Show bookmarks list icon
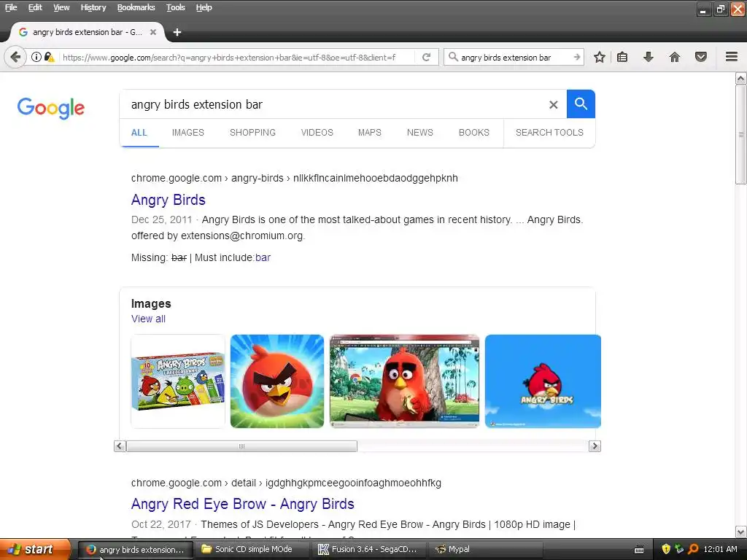 click(622, 57)
